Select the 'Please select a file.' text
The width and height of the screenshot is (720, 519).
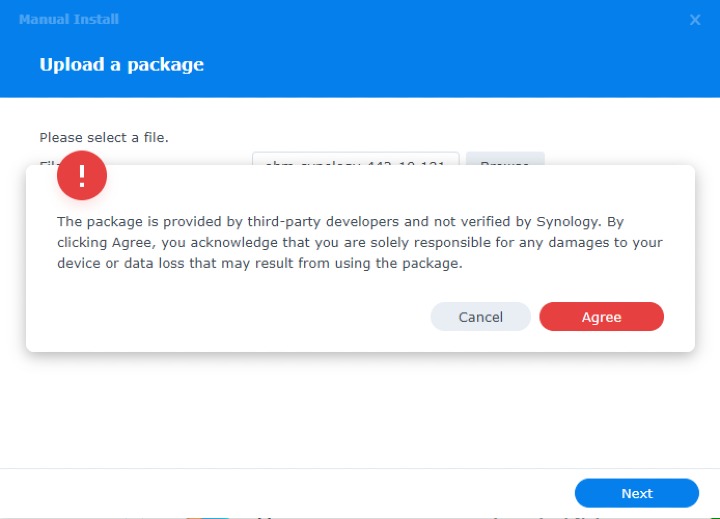point(104,137)
